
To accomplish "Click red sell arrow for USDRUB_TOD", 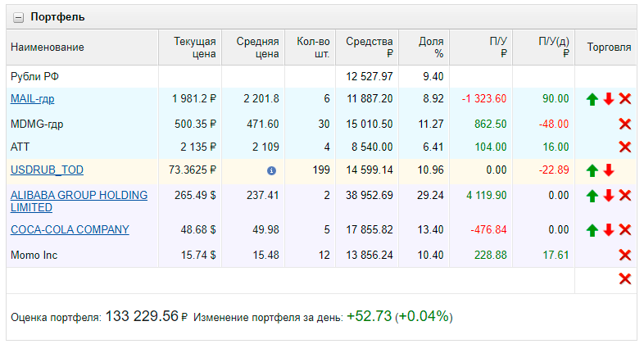I will coord(609,170).
